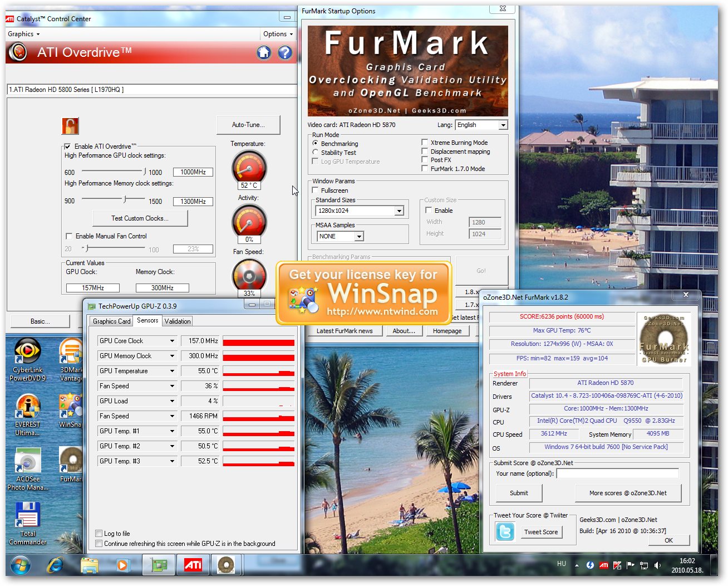
Task: Open 3DMark Vantage desktop shortcut
Action: click(71, 359)
